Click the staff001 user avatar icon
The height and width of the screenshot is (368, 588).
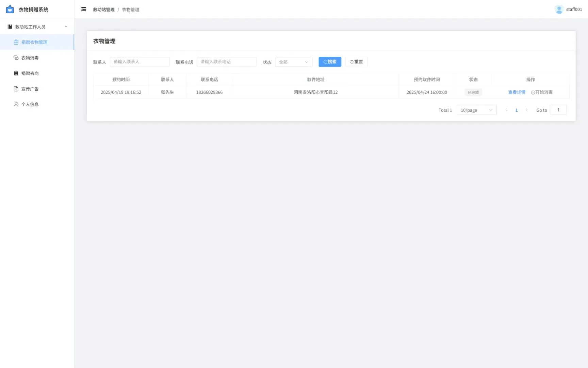click(559, 9)
